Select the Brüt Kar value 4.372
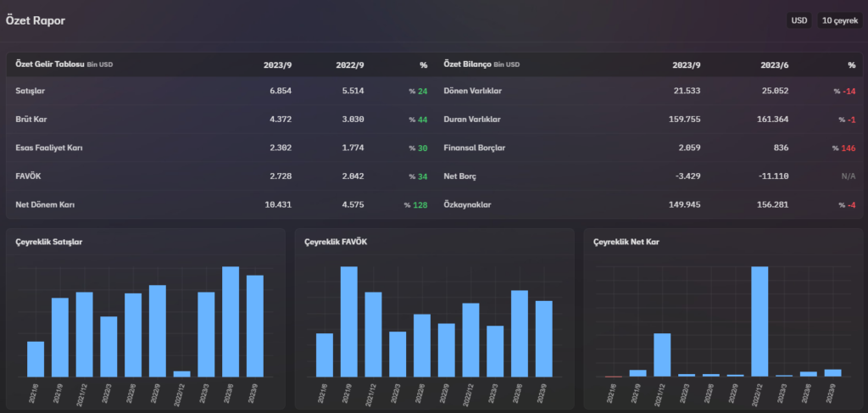The height and width of the screenshot is (413, 868). click(281, 119)
